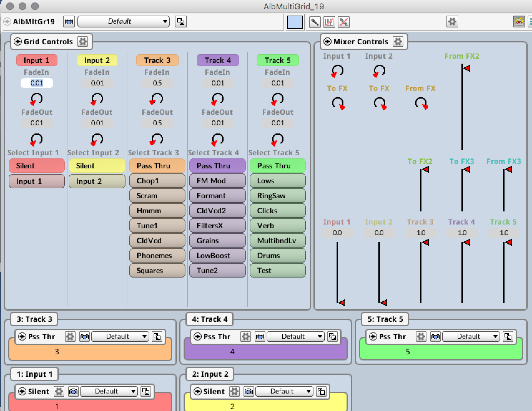
Task: Toggle the Mixer Controls arrow button
Action: coord(328,41)
